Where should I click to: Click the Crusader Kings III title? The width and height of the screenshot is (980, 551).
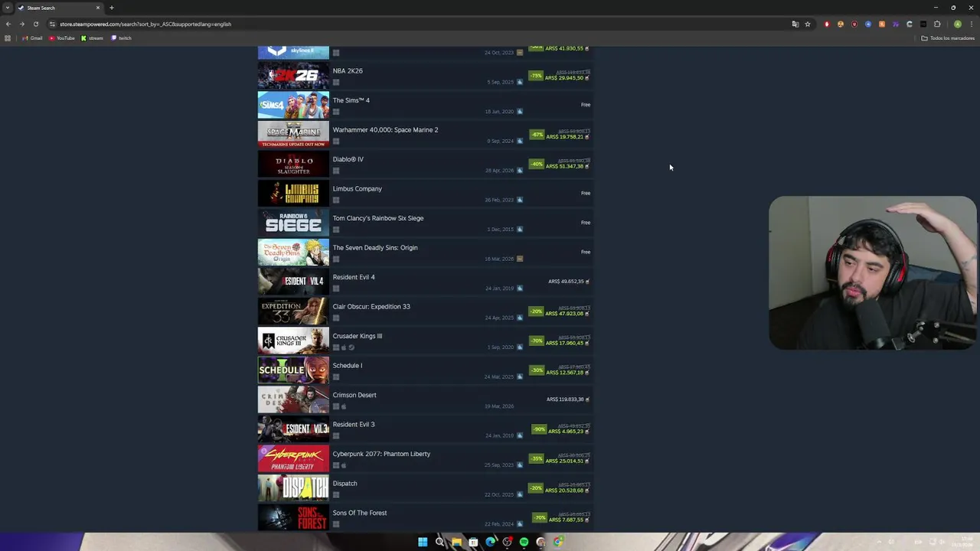pos(357,336)
